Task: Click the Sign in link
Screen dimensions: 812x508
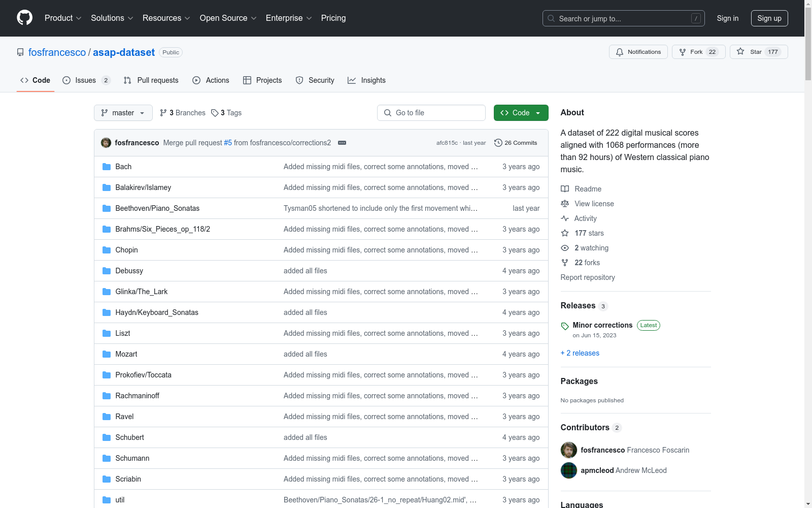Action: (x=728, y=18)
